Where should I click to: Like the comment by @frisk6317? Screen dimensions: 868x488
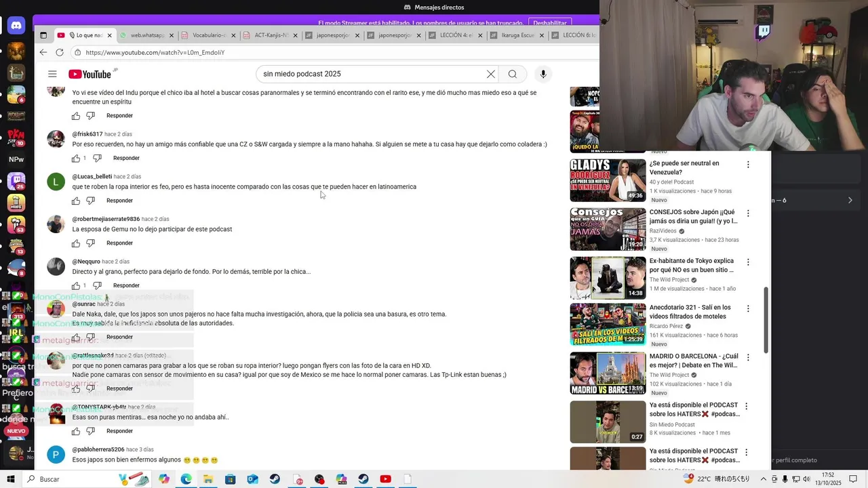[76, 158]
